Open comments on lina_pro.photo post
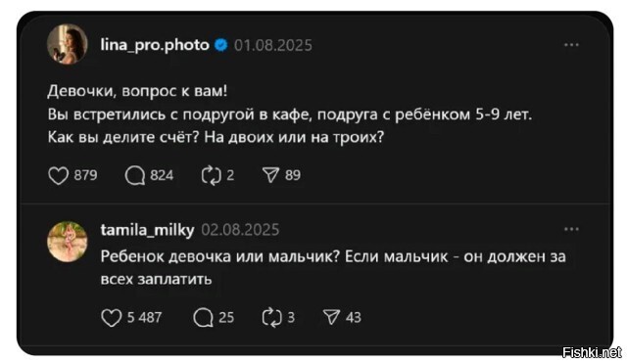The height and width of the screenshot is (364, 627). tap(135, 175)
